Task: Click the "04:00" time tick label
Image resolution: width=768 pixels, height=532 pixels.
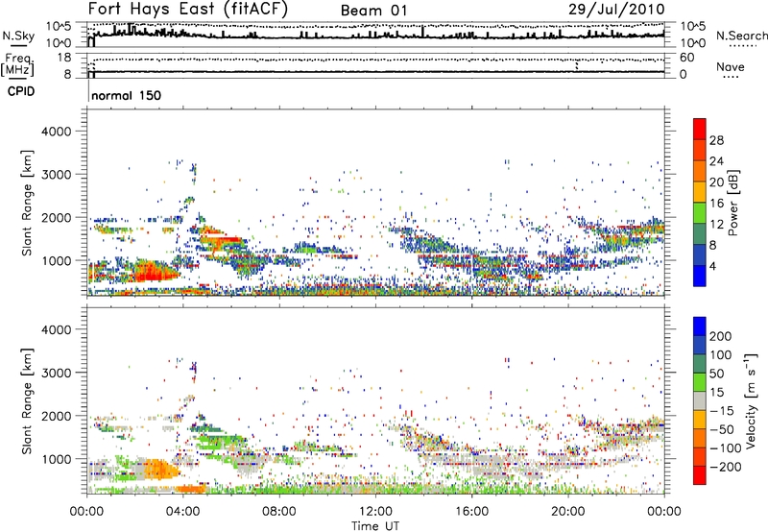Action: point(182,512)
